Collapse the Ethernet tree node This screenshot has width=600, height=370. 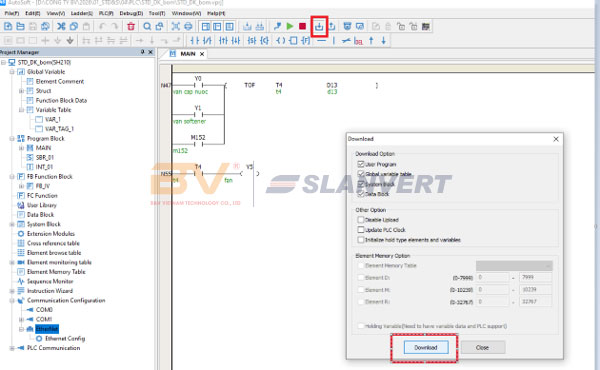[x=21, y=329]
